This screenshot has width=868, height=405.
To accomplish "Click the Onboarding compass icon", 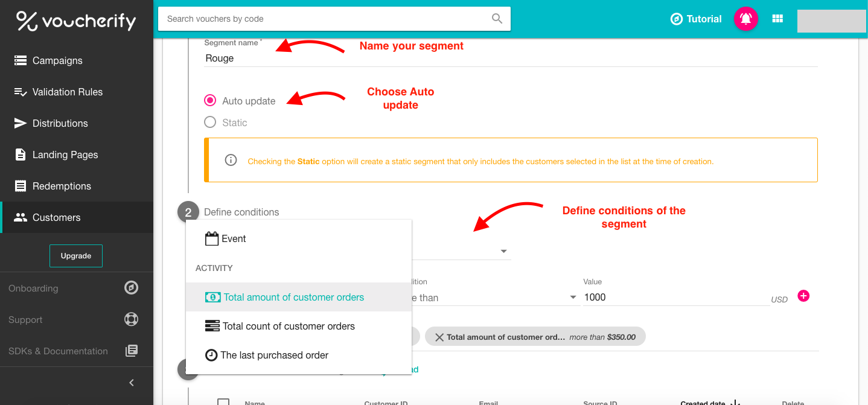I will tap(131, 288).
